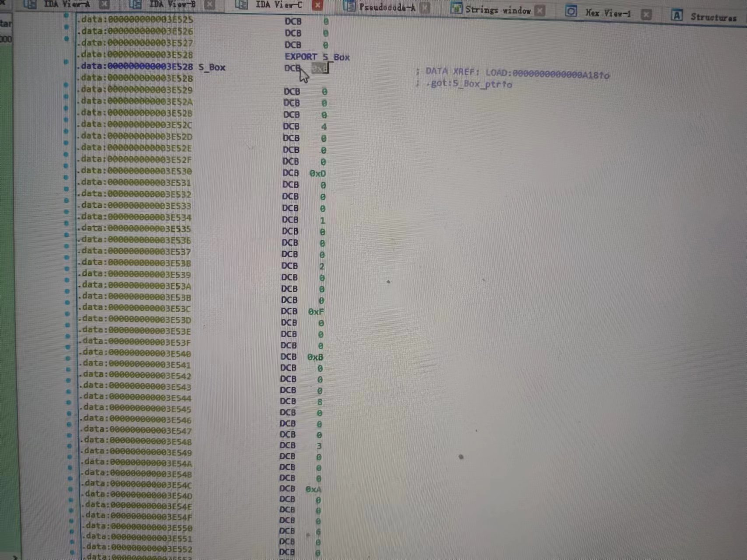
Task: Open the Structures tab
Action: click(x=714, y=17)
